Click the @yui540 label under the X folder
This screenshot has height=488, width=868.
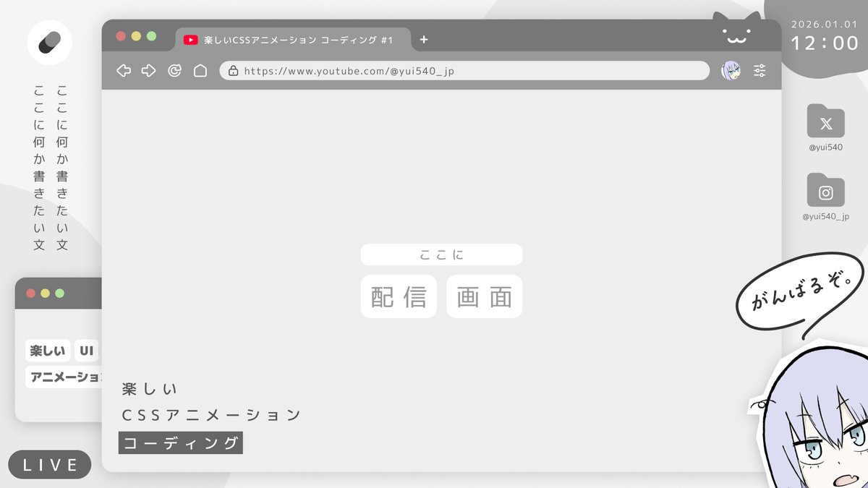[826, 147]
